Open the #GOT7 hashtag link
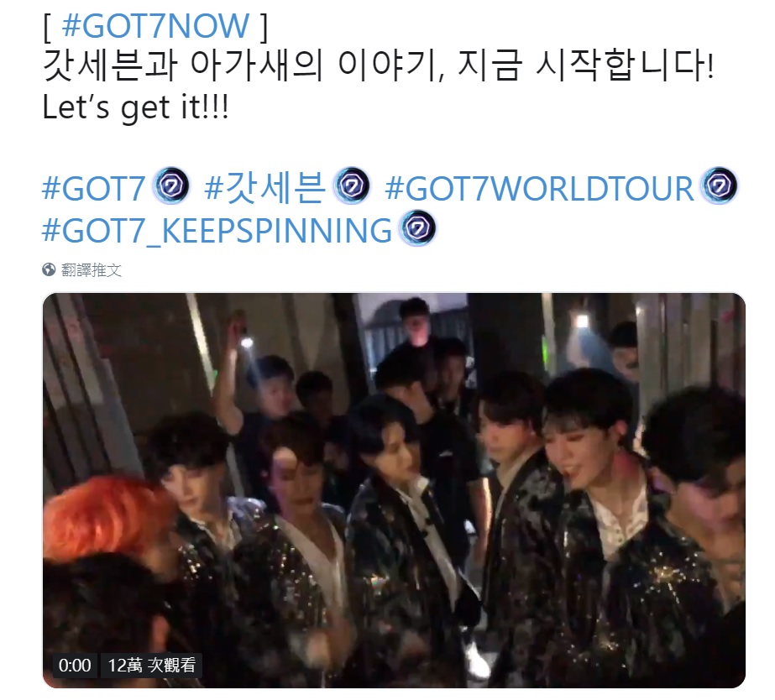The width and height of the screenshot is (775, 700). [94, 188]
